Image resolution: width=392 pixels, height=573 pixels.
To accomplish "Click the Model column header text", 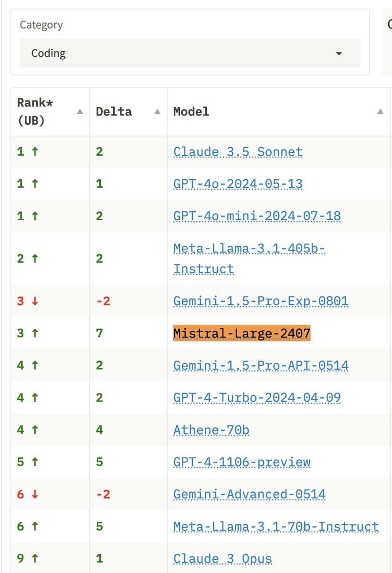I will point(191,112).
